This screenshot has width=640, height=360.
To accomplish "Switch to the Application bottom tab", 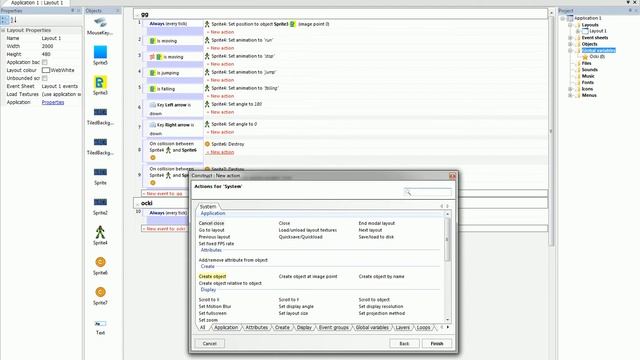I will click(x=226, y=327).
